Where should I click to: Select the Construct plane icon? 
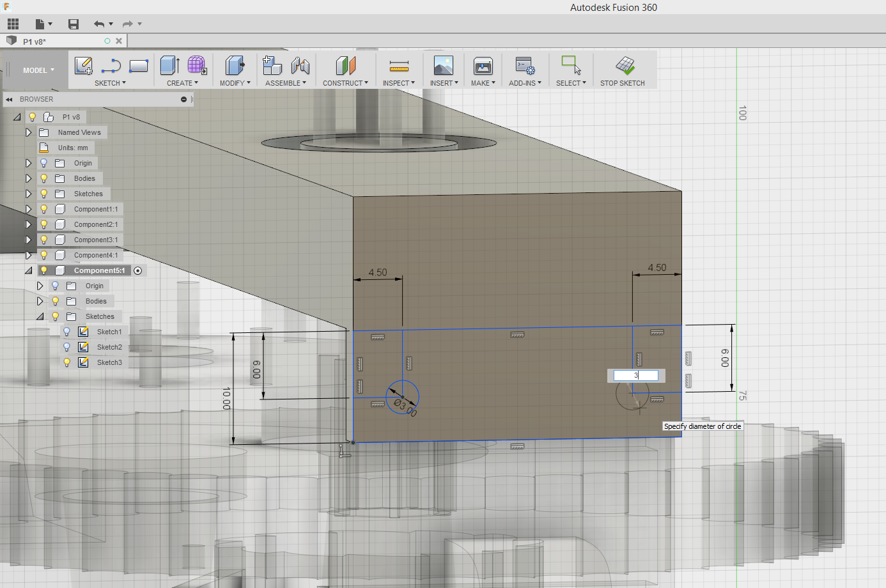click(345, 65)
